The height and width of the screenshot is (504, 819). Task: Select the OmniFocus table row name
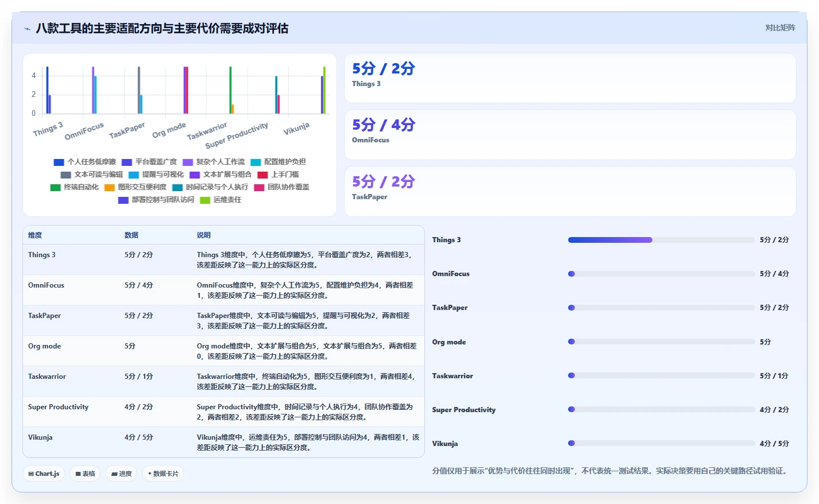click(x=46, y=285)
